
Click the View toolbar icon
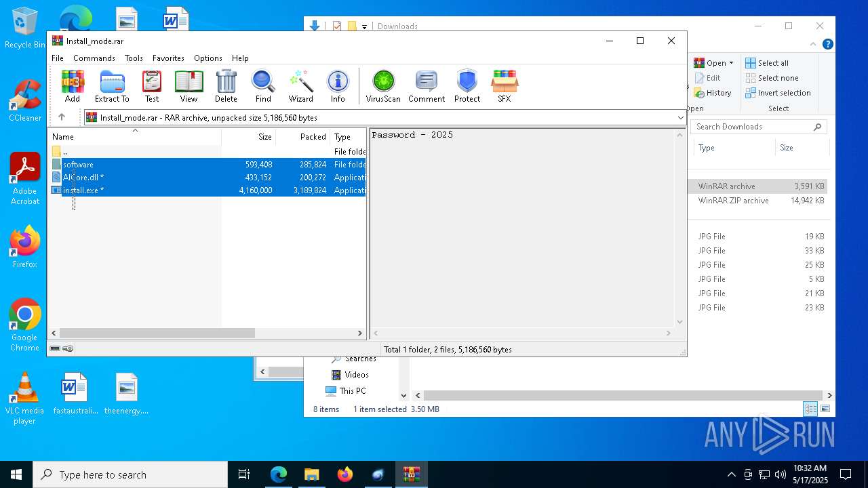tap(189, 86)
